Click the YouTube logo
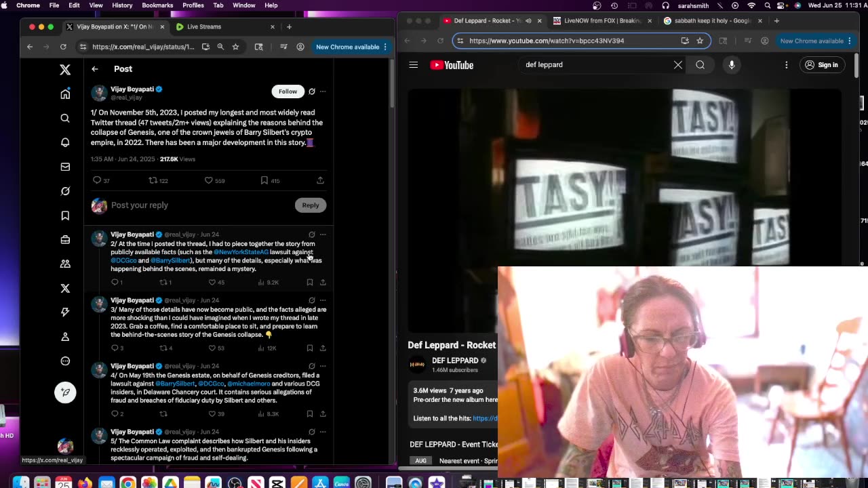The height and width of the screenshot is (488, 868). [x=452, y=65]
